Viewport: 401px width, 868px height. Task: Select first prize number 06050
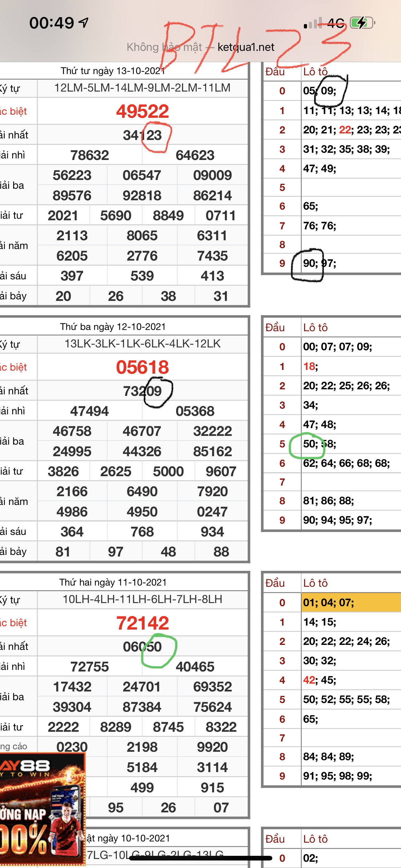(x=142, y=646)
